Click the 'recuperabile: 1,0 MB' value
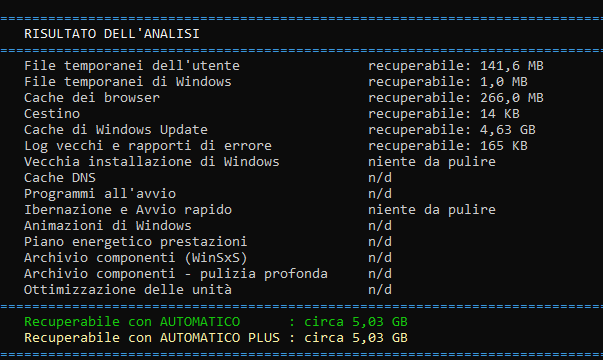The height and width of the screenshot is (360, 603). [448, 82]
